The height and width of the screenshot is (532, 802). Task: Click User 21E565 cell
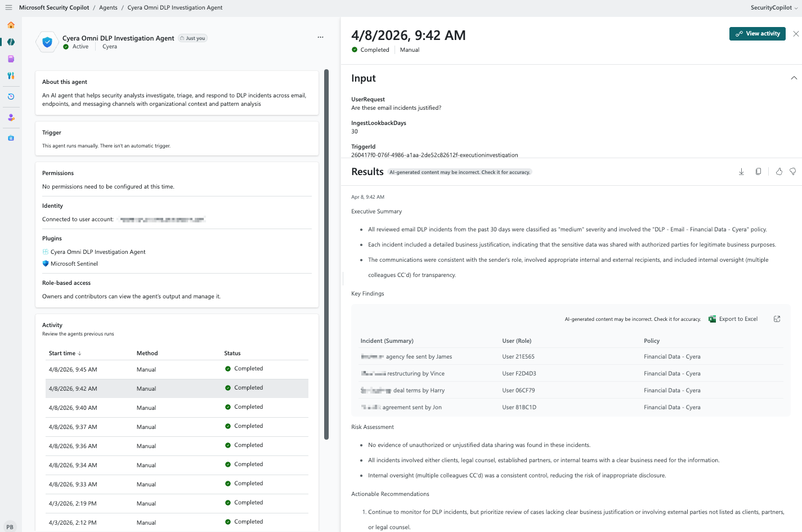click(x=518, y=357)
